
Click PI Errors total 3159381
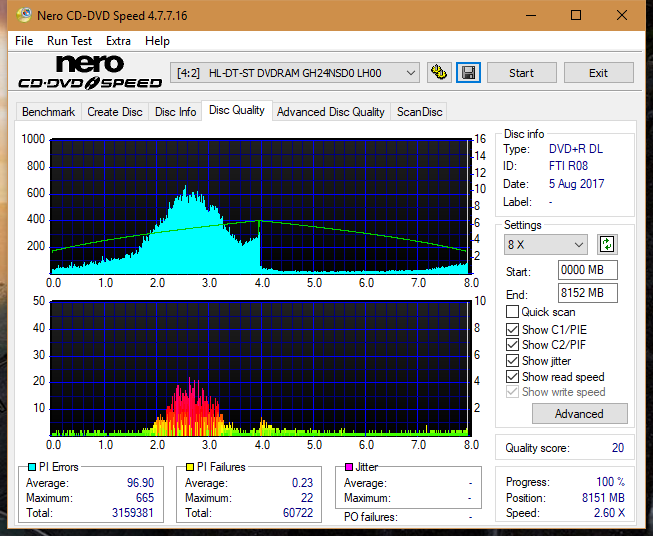[x=132, y=513]
